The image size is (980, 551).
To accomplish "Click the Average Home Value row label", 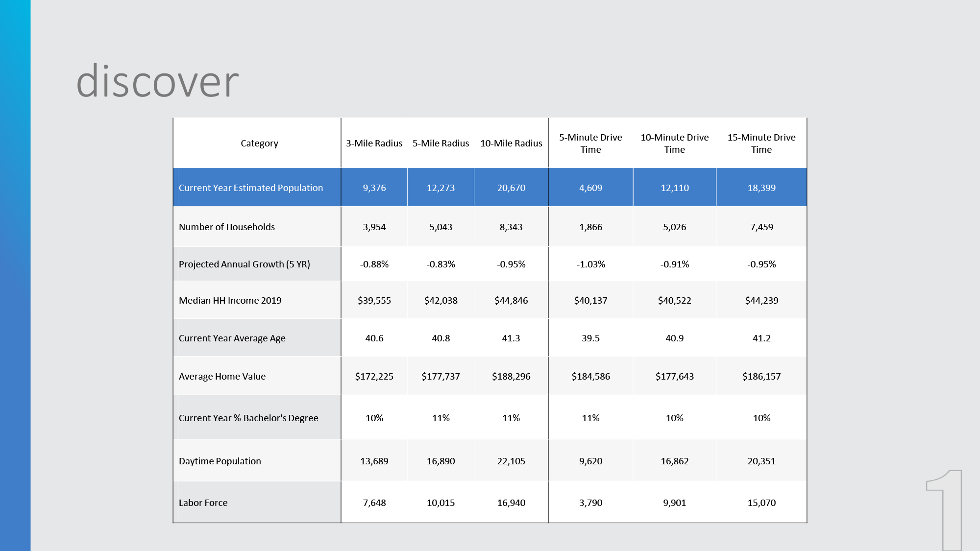I will pos(222,377).
